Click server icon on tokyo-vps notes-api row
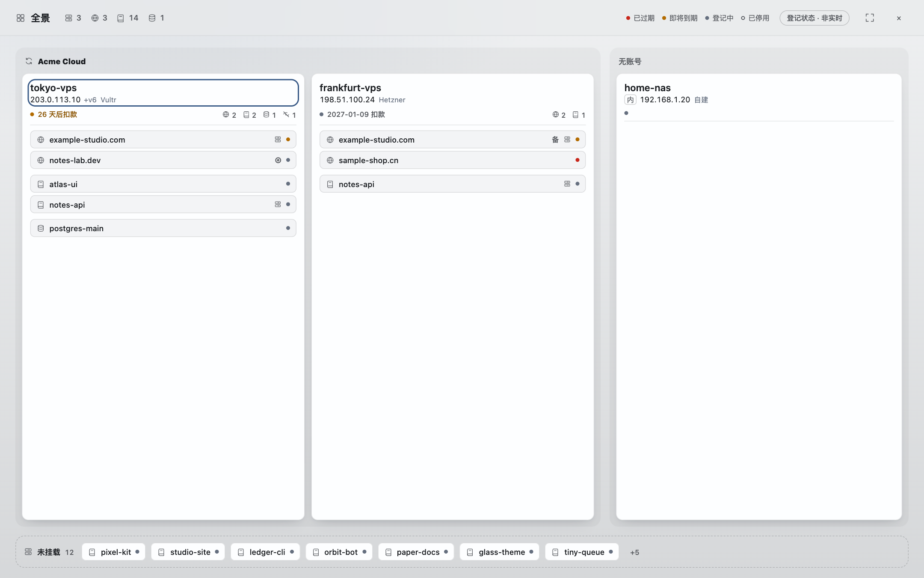924x578 pixels. [x=278, y=205]
